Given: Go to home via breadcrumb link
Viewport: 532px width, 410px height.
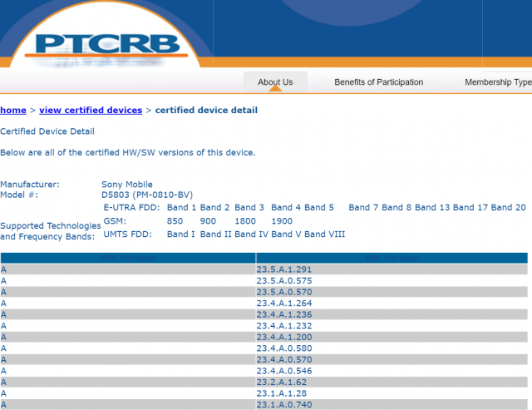Looking at the screenshot, I should click(x=13, y=110).
